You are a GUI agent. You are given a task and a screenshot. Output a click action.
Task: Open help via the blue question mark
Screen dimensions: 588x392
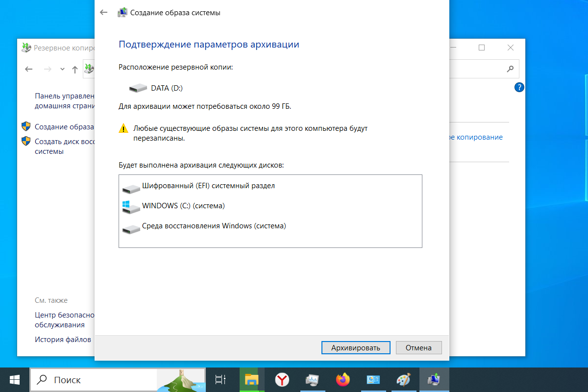pyautogui.click(x=519, y=88)
